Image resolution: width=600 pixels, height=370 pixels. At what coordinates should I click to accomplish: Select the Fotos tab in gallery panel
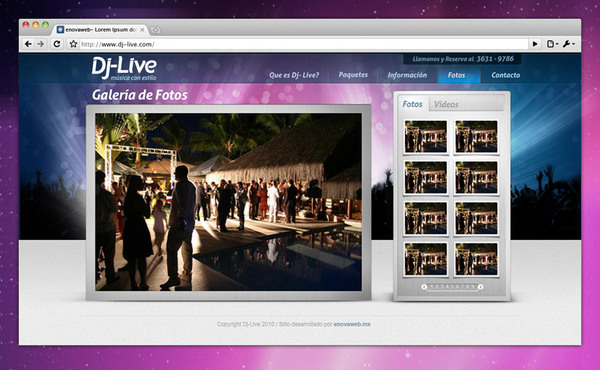point(412,104)
